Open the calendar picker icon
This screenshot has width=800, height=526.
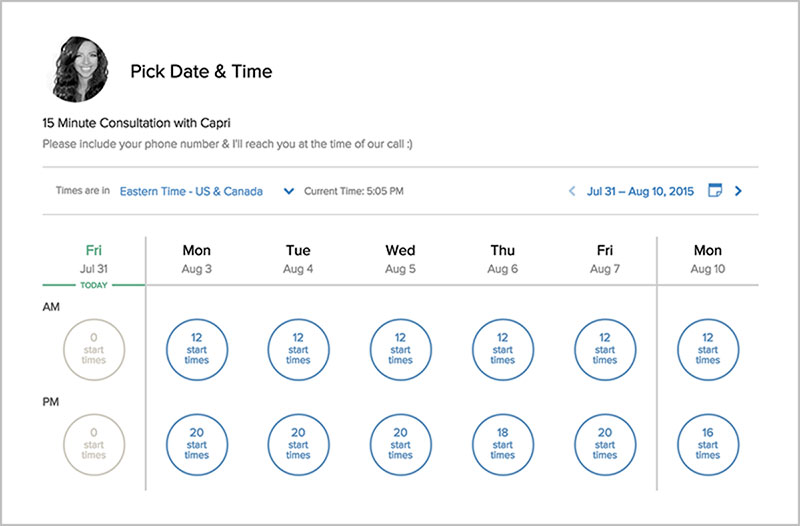click(715, 190)
